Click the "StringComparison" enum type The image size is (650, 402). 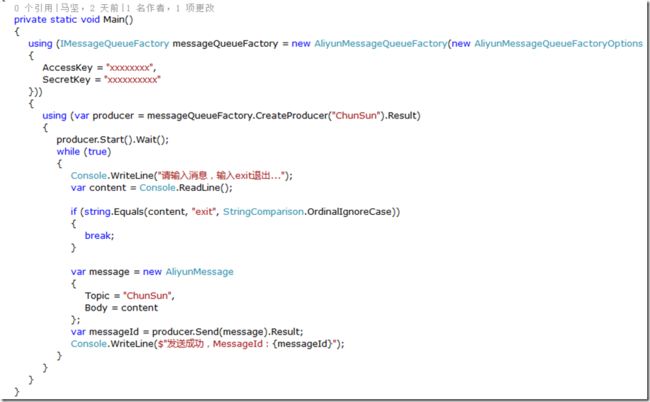[263, 212]
